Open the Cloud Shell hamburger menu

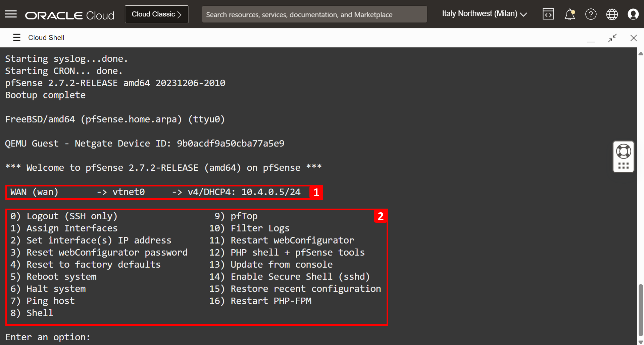click(17, 37)
